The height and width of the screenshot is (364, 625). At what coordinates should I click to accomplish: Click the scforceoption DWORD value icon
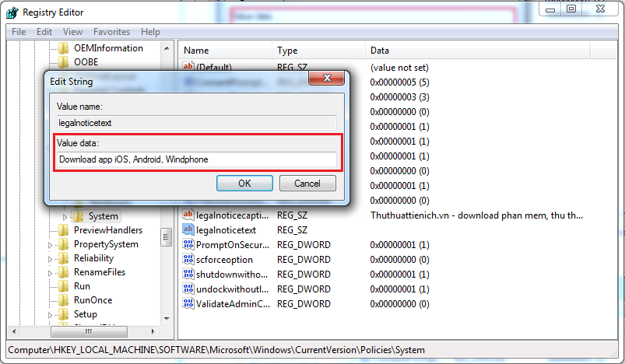tap(188, 260)
